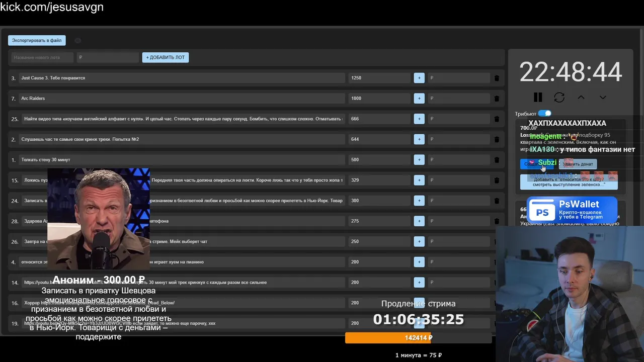Click the 1000 amount field

(x=379, y=99)
